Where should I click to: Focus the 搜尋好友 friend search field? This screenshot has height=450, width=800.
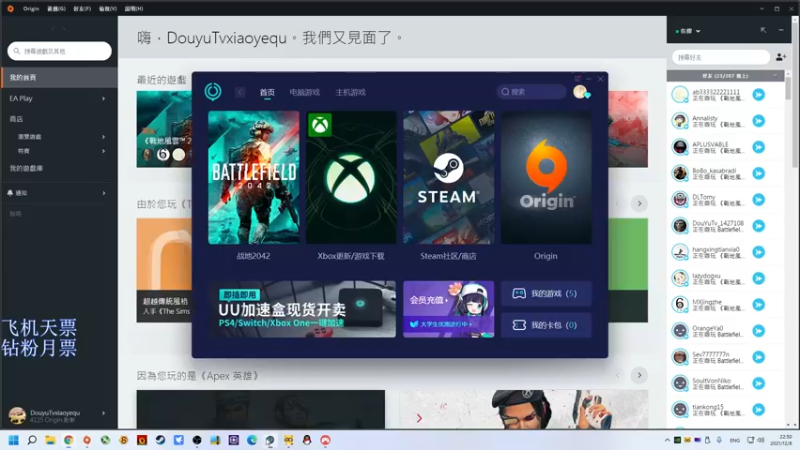pyautogui.click(x=720, y=57)
